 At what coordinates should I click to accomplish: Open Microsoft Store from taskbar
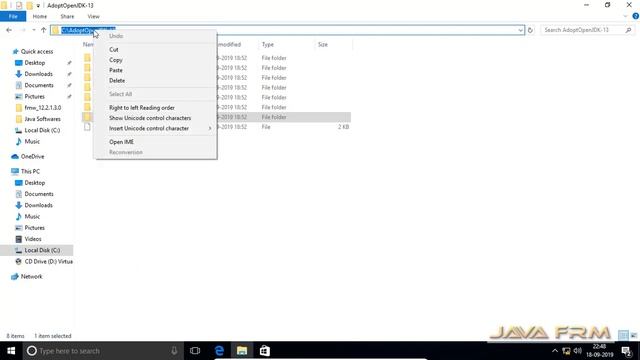tap(264, 351)
